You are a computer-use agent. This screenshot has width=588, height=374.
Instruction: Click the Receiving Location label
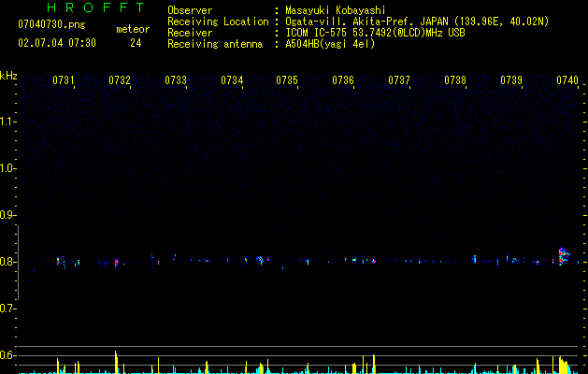click(x=218, y=22)
